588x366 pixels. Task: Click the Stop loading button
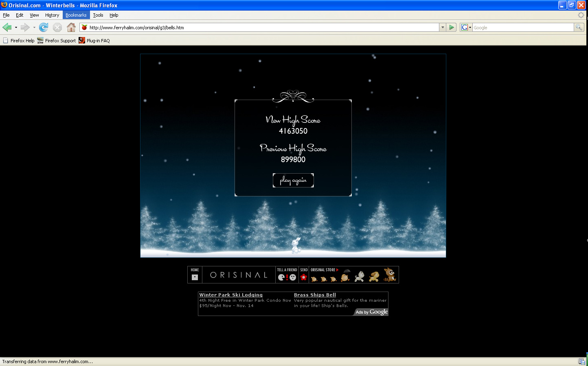pyautogui.click(x=57, y=27)
